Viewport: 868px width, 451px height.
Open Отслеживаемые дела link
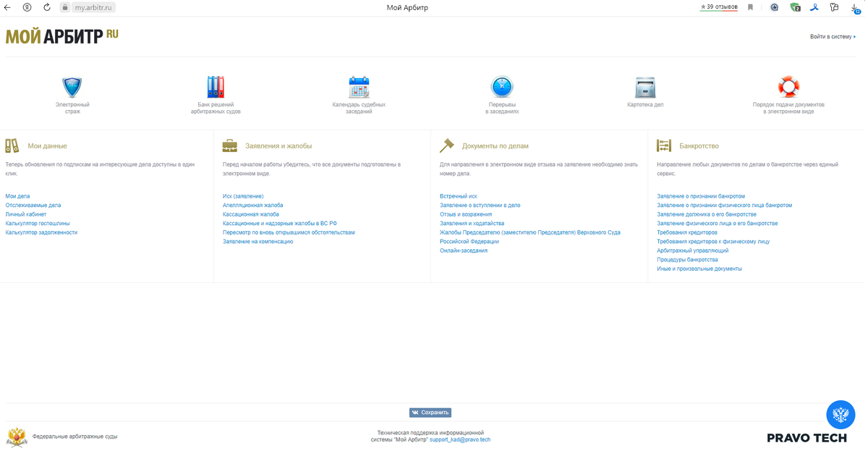33,206
